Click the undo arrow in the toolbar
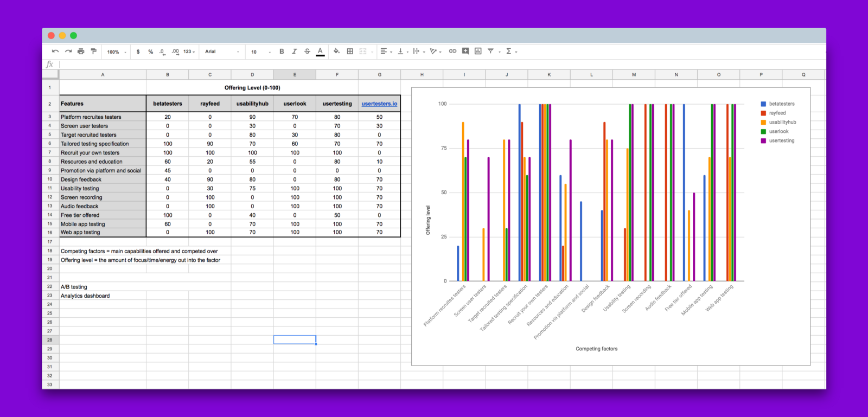This screenshot has width=868, height=417. (55, 52)
